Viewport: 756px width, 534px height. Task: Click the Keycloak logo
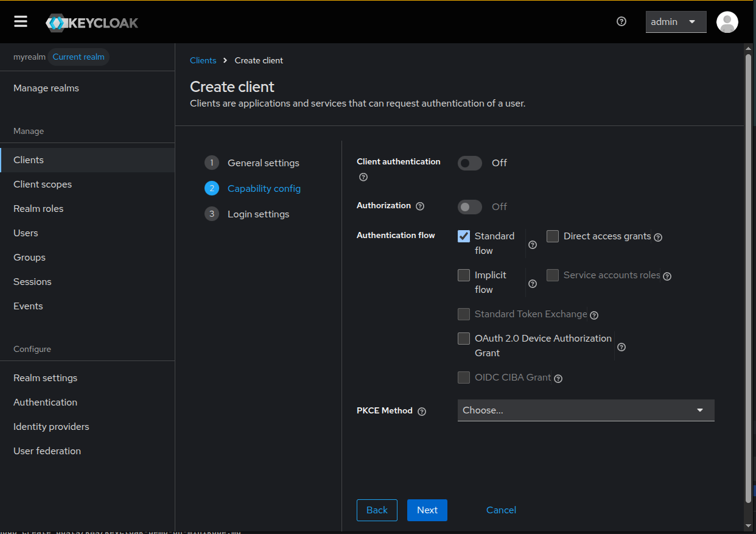click(x=92, y=23)
